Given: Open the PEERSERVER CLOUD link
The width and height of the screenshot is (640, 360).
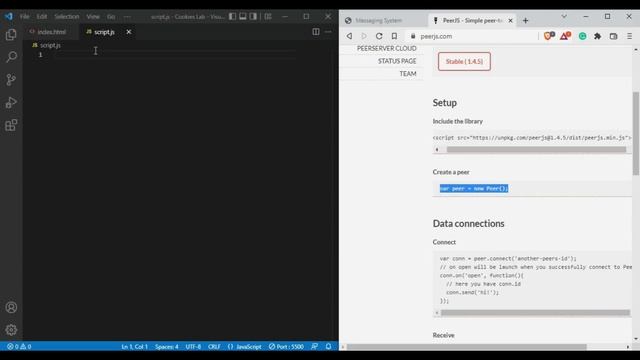Looking at the screenshot, I should click(387, 49).
